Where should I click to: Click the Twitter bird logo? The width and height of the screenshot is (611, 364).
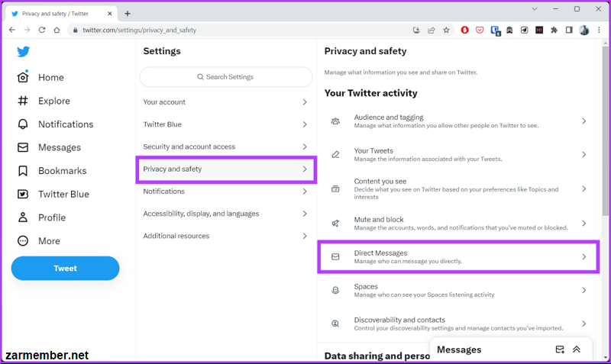pos(24,51)
